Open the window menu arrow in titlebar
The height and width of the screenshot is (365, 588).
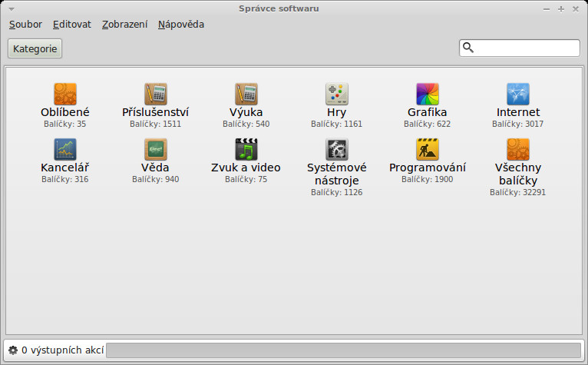click(x=12, y=9)
